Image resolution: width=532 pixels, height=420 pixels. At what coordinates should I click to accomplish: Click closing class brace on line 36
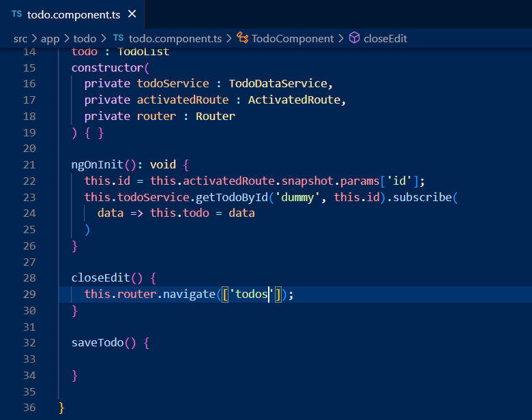point(61,408)
